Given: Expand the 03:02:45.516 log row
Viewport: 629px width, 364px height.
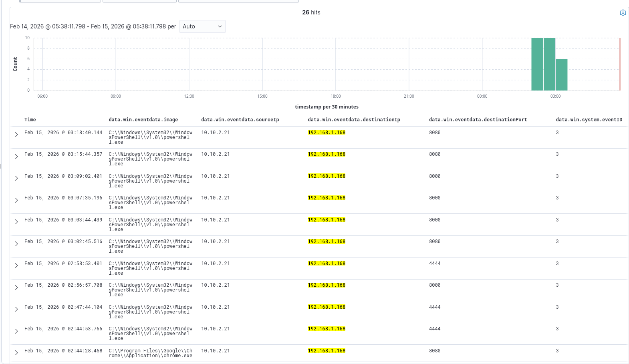Looking at the screenshot, I should point(16,244).
